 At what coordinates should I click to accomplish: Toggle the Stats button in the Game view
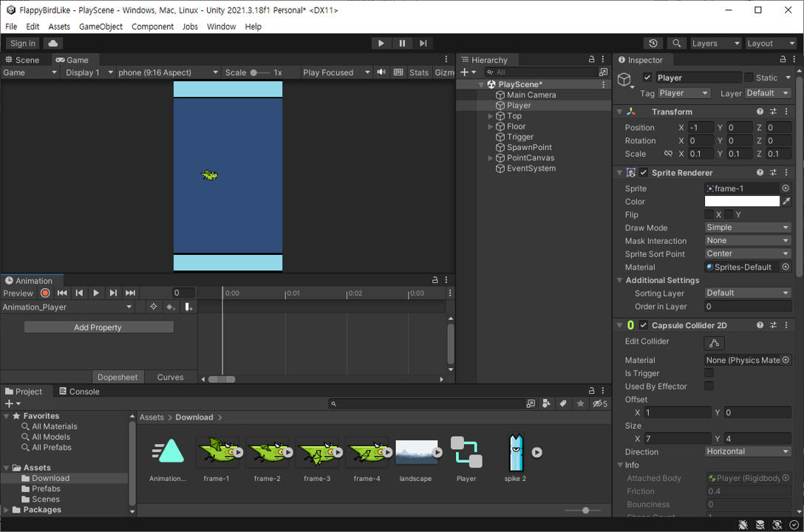(x=419, y=72)
